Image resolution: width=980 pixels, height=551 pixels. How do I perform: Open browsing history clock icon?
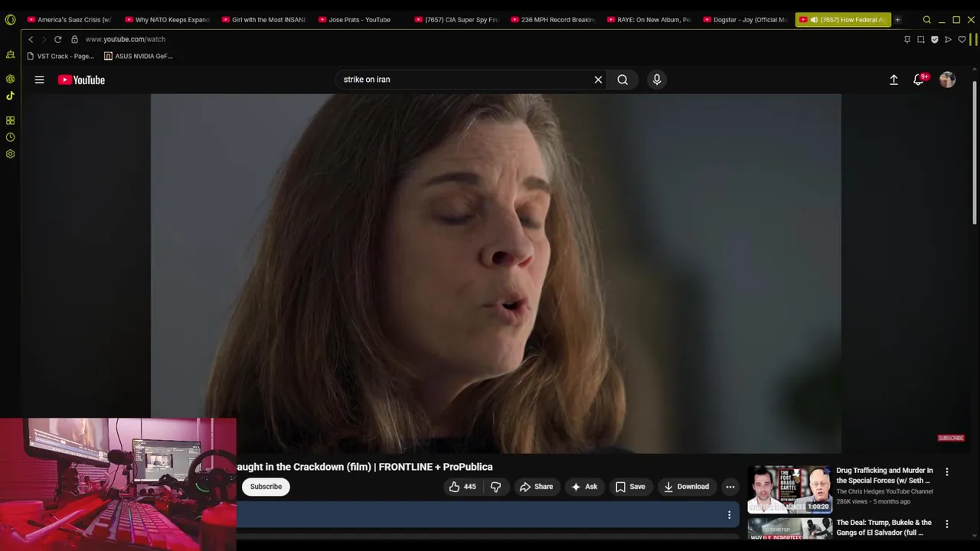(10, 137)
